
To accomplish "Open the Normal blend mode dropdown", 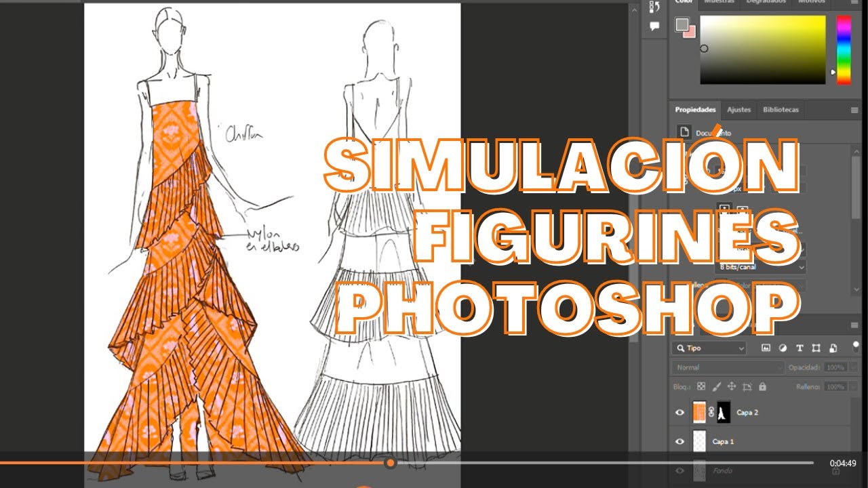I will (x=728, y=367).
